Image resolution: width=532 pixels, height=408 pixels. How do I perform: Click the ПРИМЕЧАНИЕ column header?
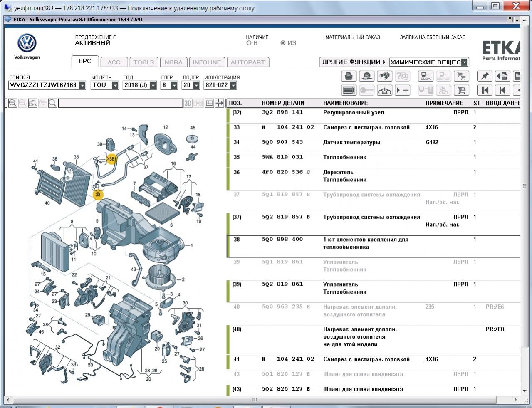(x=444, y=103)
